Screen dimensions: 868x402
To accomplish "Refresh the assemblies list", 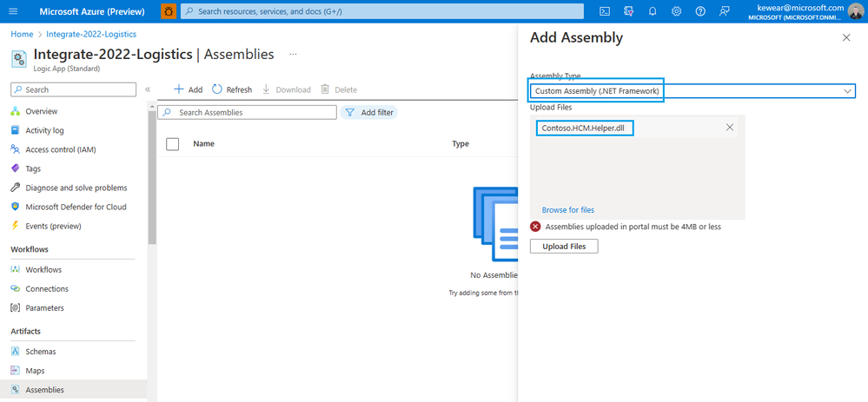I will coord(232,89).
